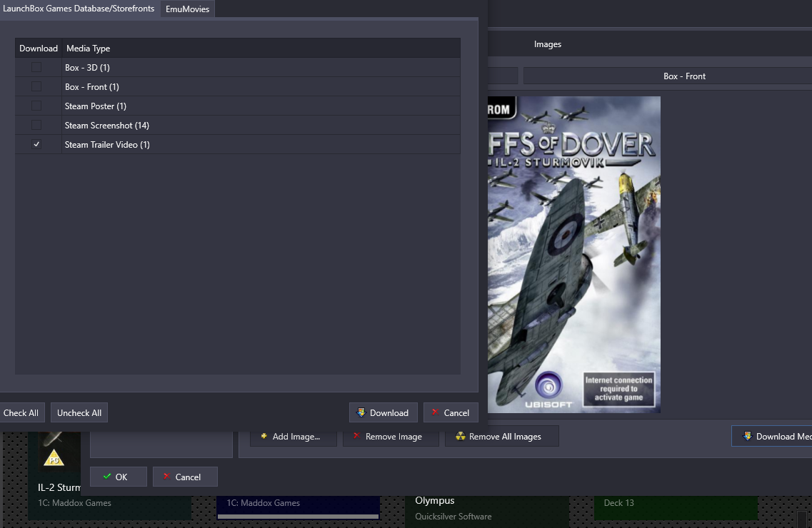Start media download with Download button

(384, 412)
